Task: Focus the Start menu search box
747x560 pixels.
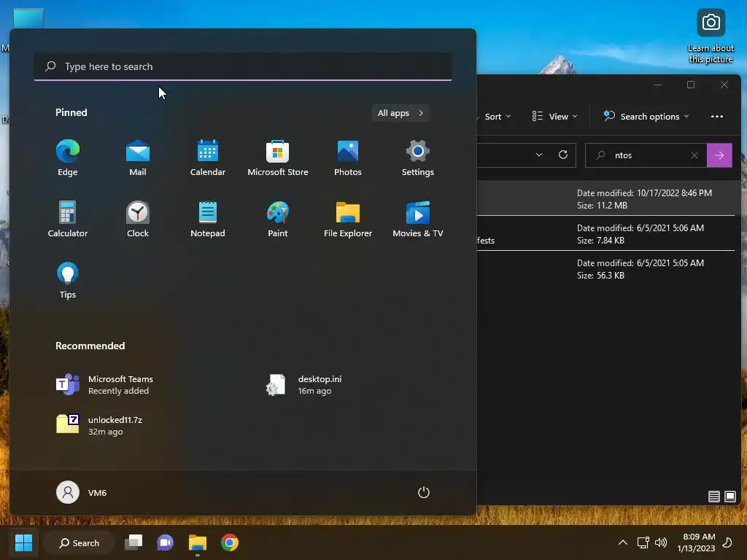Action: point(243,66)
